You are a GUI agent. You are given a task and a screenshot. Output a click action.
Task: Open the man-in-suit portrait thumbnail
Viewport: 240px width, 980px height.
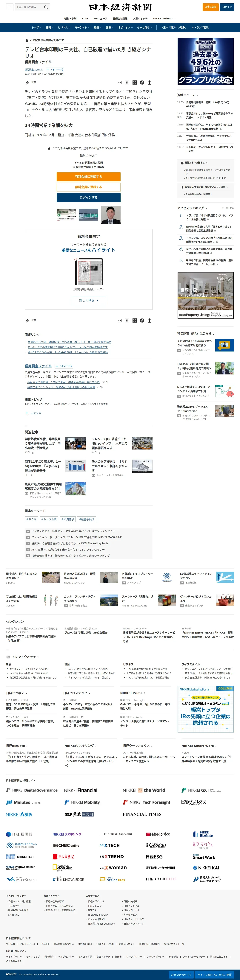[x=111, y=214]
